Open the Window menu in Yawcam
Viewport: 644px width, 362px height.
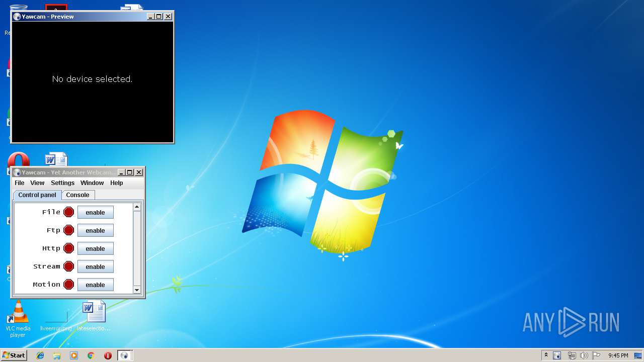pos(92,183)
